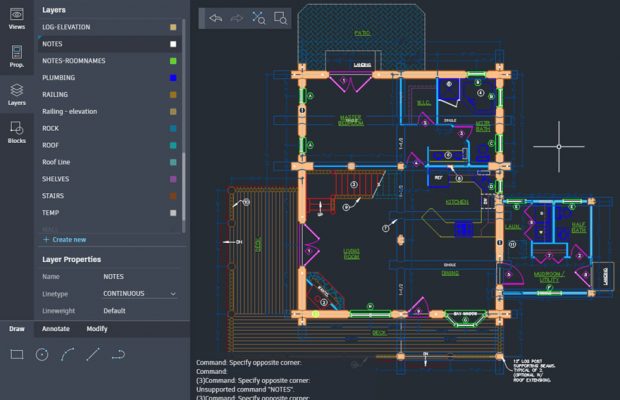Open the Views panel

(x=17, y=19)
